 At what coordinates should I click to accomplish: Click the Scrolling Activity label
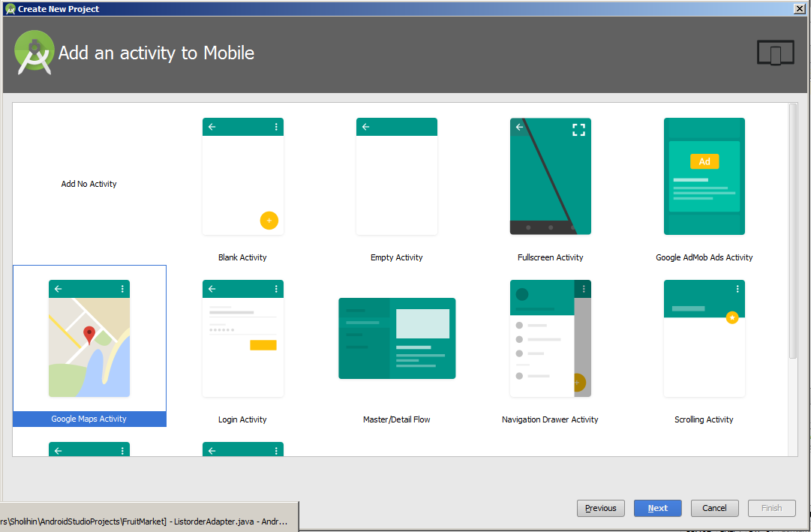pyautogui.click(x=704, y=419)
